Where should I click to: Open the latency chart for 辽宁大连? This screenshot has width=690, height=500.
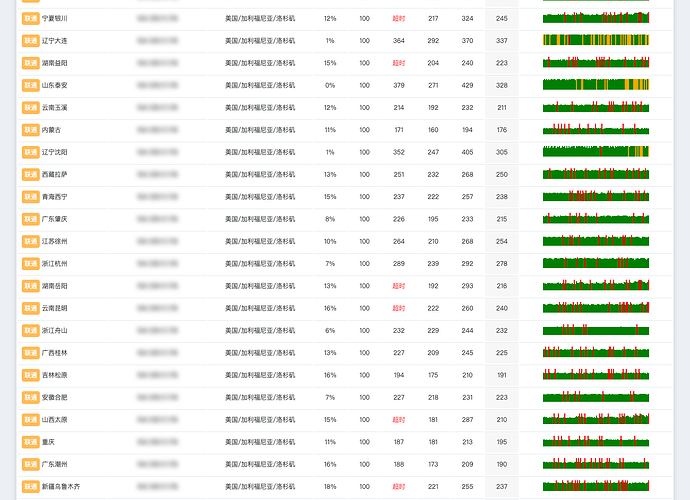tap(596, 40)
